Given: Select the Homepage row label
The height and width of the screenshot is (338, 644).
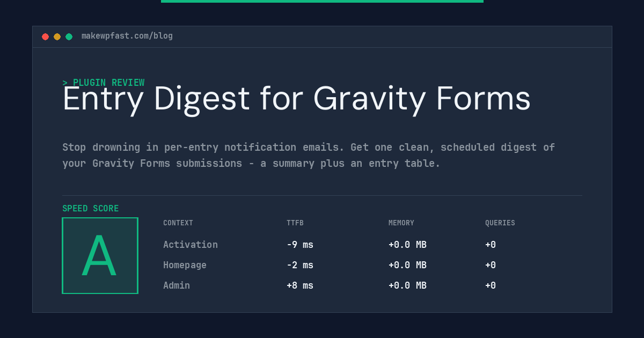Looking at the screenshot, I should point(185,265).
